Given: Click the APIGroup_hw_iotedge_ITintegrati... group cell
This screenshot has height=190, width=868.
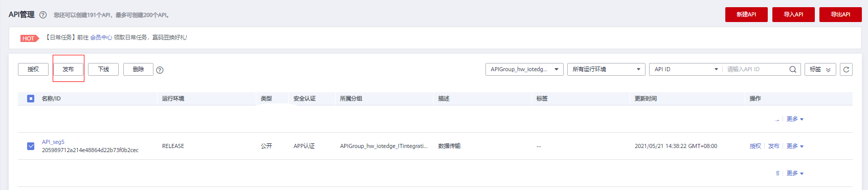Looking at the screenshot, I should [384, 146].
